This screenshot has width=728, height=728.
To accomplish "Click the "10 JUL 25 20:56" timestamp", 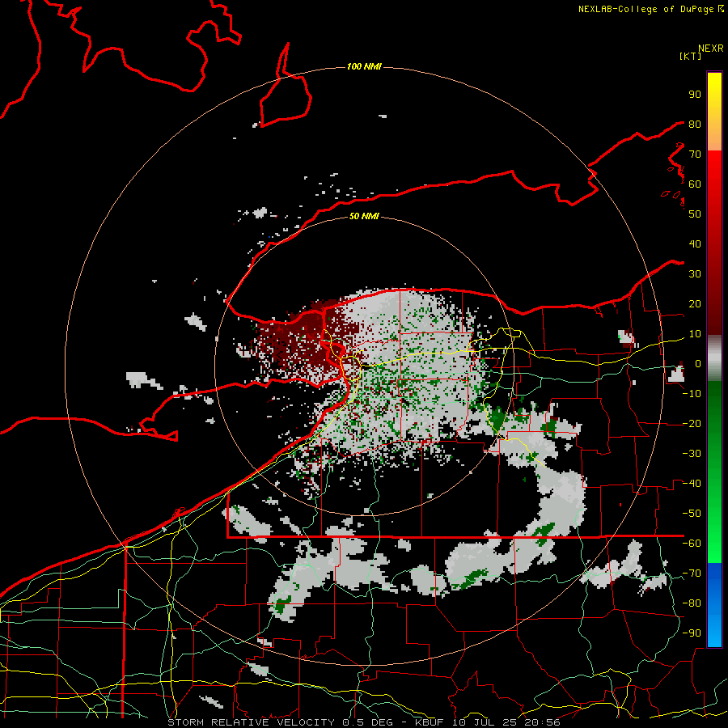I will [506, 722].
